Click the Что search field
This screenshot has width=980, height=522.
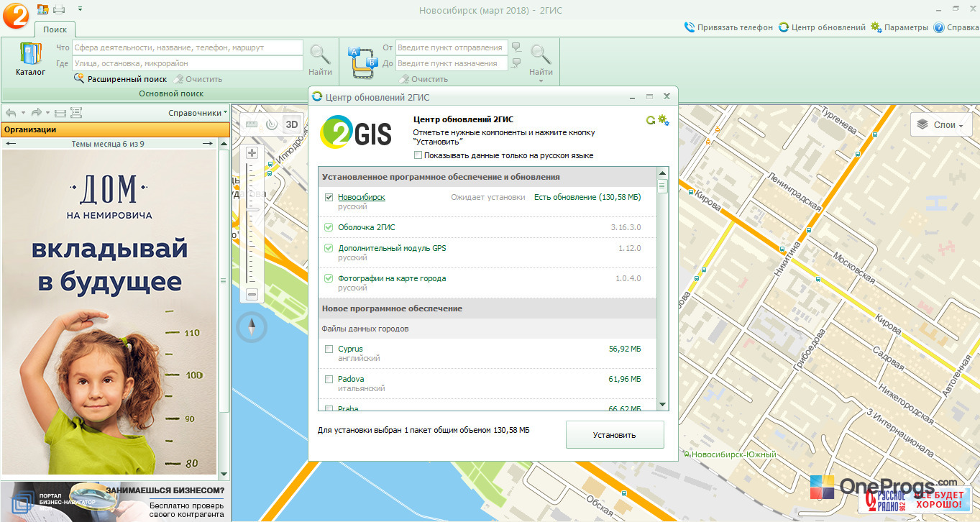pyautogui.click(x=187, y=47)
